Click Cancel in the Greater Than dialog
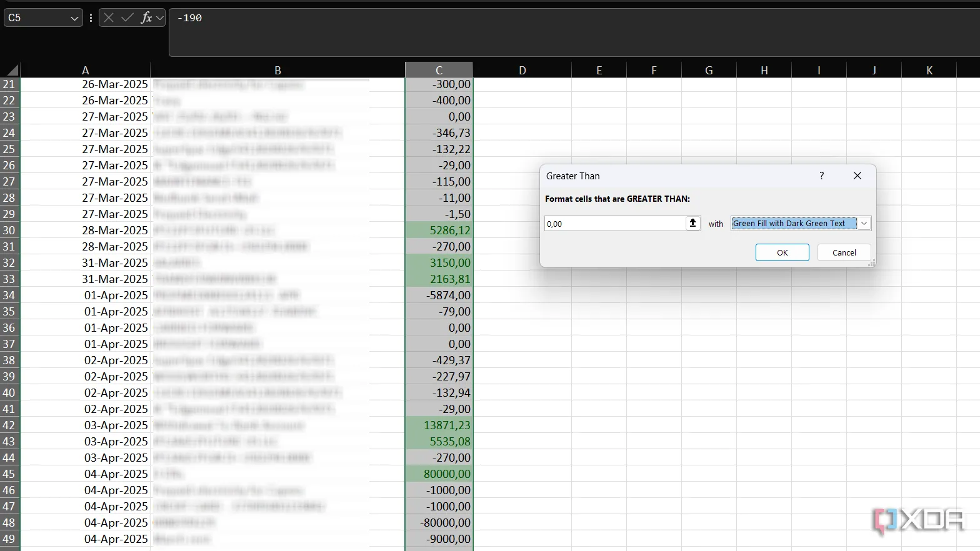Screen dimensions: 980x551 pyautogui.click(x=844, y=252)
